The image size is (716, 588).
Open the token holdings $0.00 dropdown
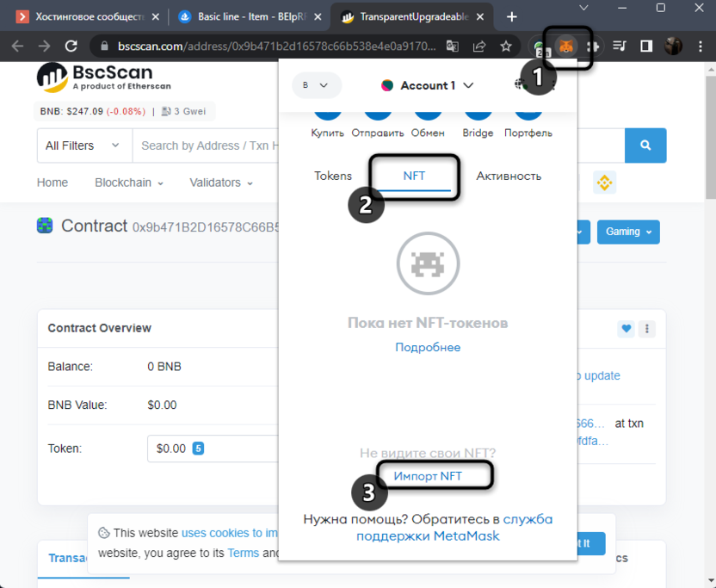coord(213,449)
